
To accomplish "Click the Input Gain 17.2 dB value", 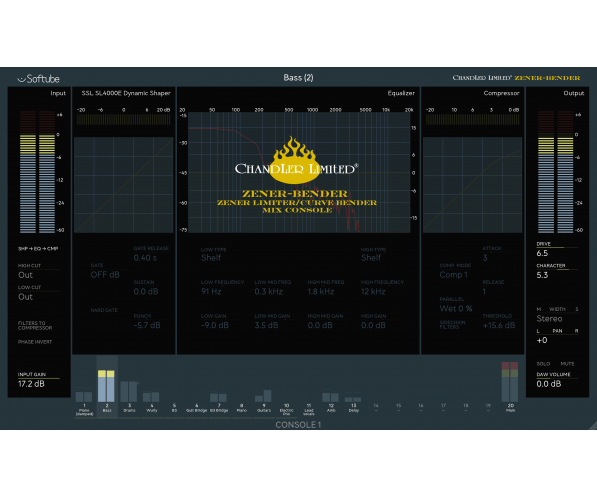I will (31, 384).
